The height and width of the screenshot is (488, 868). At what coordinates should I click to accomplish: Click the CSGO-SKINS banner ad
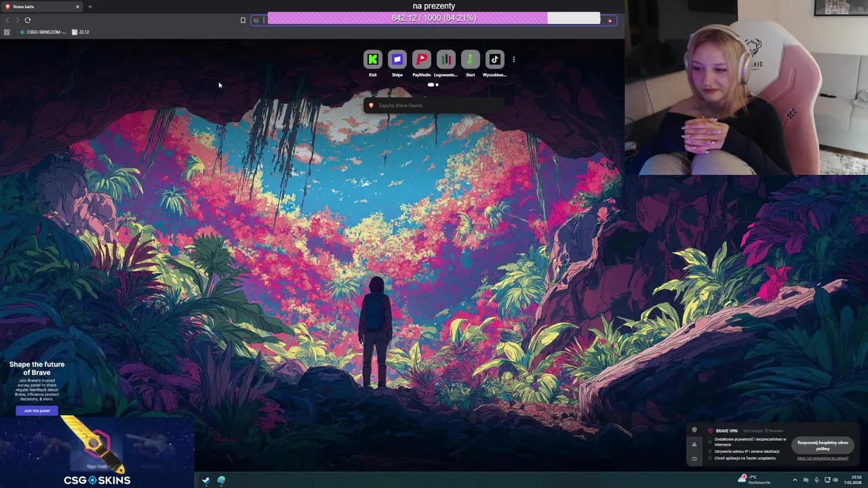point(97,451)
